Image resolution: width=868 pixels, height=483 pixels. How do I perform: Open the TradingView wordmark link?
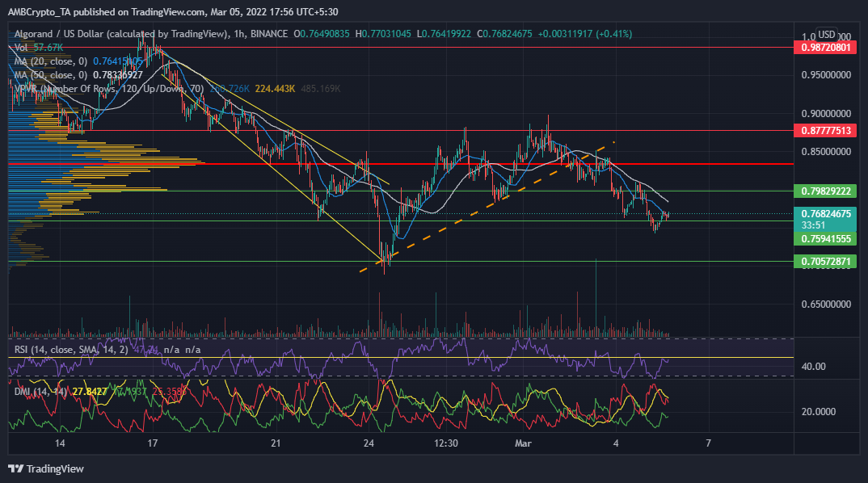pyautogui.click(x=56, y=468)
